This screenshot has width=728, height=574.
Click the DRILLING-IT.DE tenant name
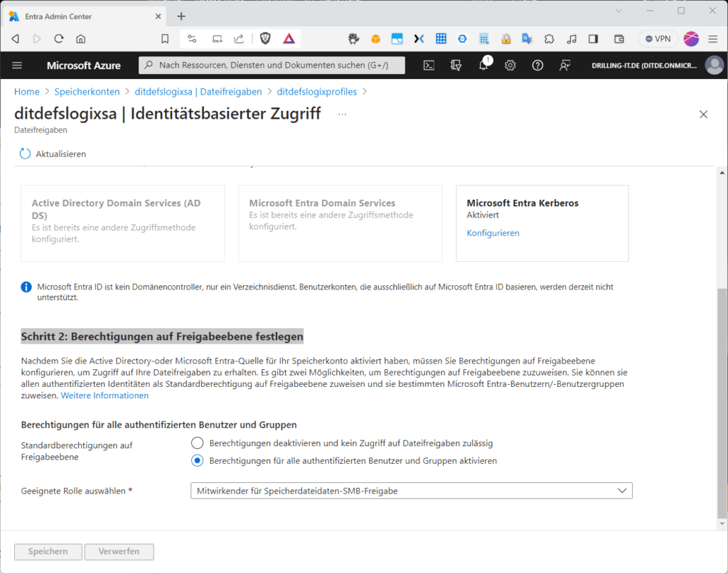click(x=644, y=65)
